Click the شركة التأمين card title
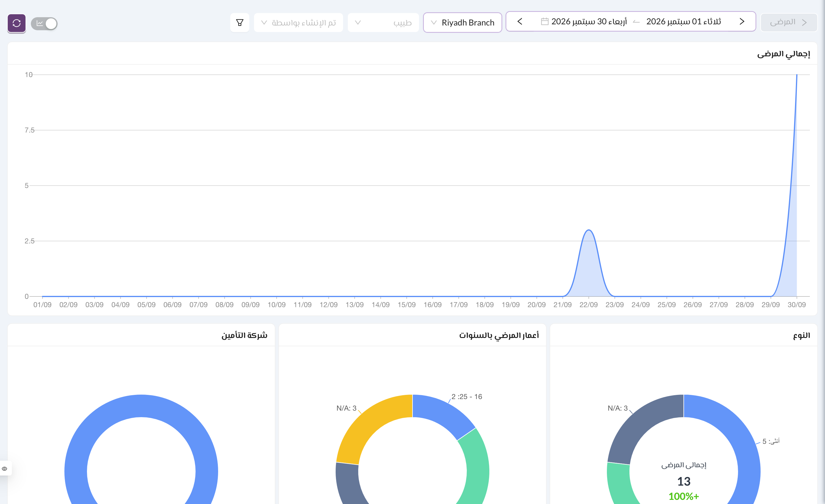The height and width of the screenshot is (504, 825). point(245,335)
